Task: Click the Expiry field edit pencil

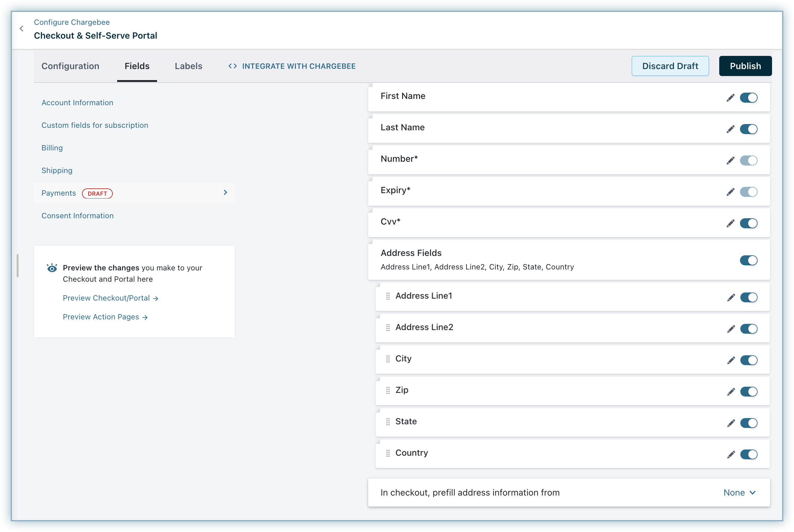Action: [730, 193]
